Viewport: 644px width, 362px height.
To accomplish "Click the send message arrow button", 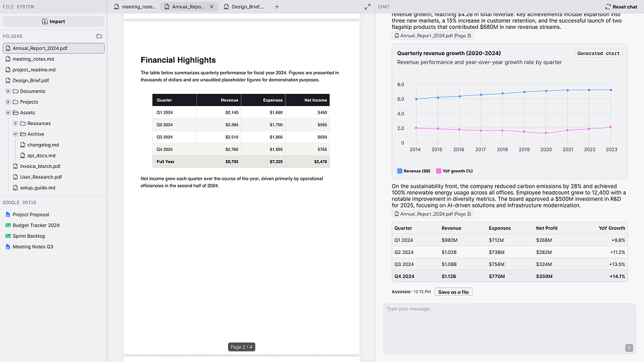I will point(628,348).
